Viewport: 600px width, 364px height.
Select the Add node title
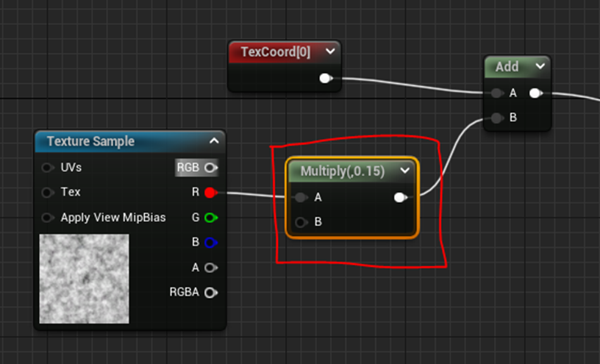507,67
